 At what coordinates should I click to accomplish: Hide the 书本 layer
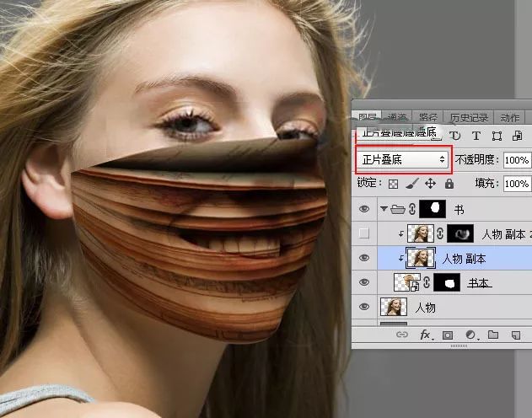pos(364,282)
